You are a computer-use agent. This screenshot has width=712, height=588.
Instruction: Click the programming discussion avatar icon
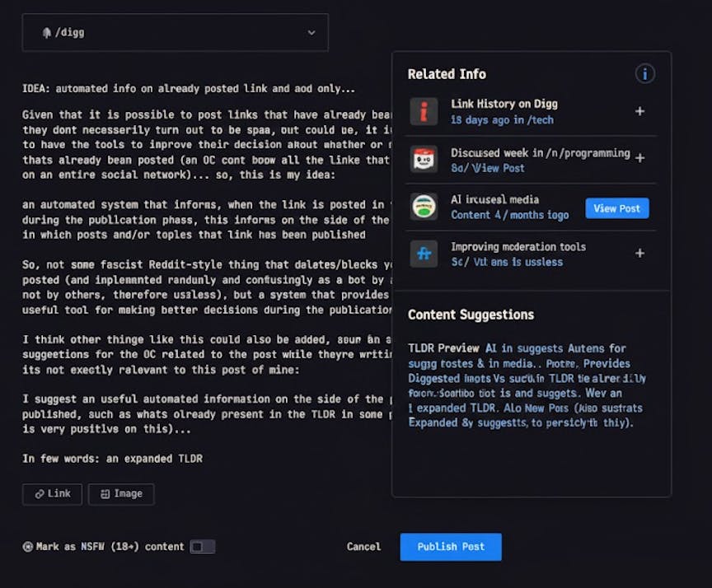click(424, 159)
